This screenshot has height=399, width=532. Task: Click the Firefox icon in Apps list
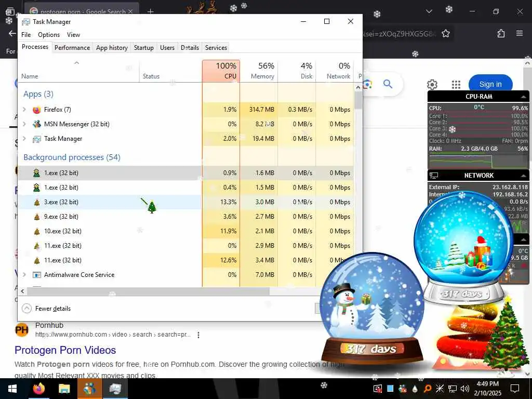pyautogui.click(x=37, y=110)
